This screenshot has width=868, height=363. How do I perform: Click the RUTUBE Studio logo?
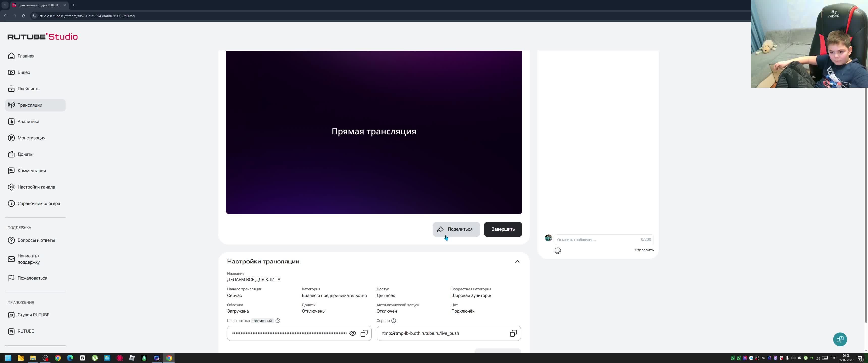(x=42, y=36)
